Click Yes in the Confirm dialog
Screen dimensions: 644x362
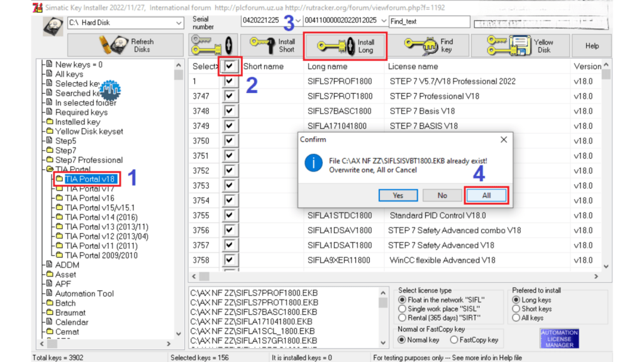click(398, 195)
